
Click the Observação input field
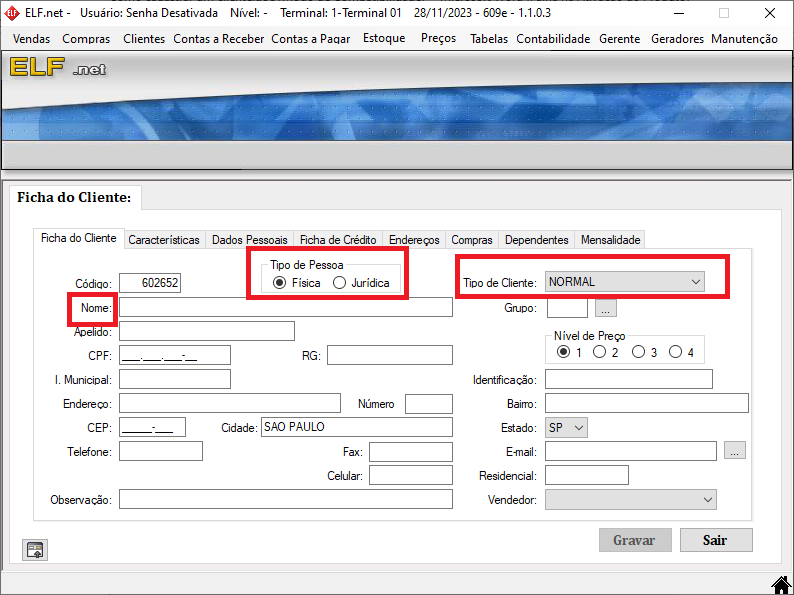[x=286, y=499]
